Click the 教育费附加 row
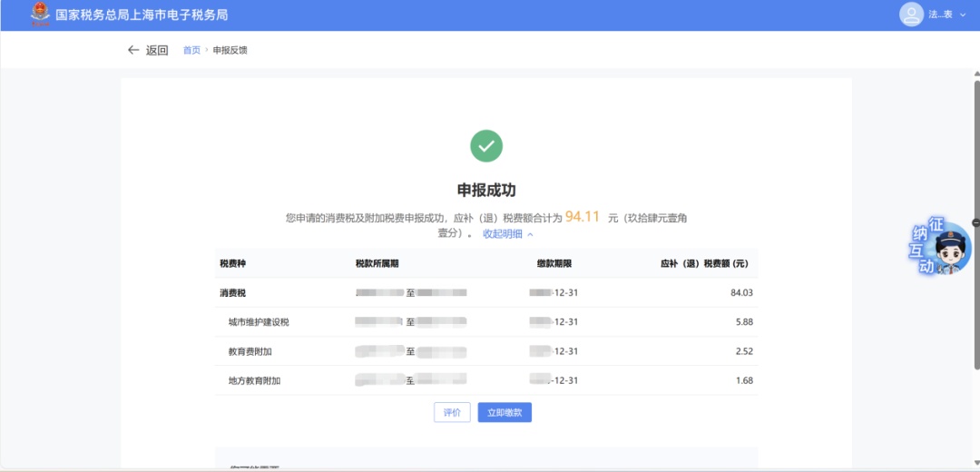This screenshot has width=980, height=472. tap(485, 351)
